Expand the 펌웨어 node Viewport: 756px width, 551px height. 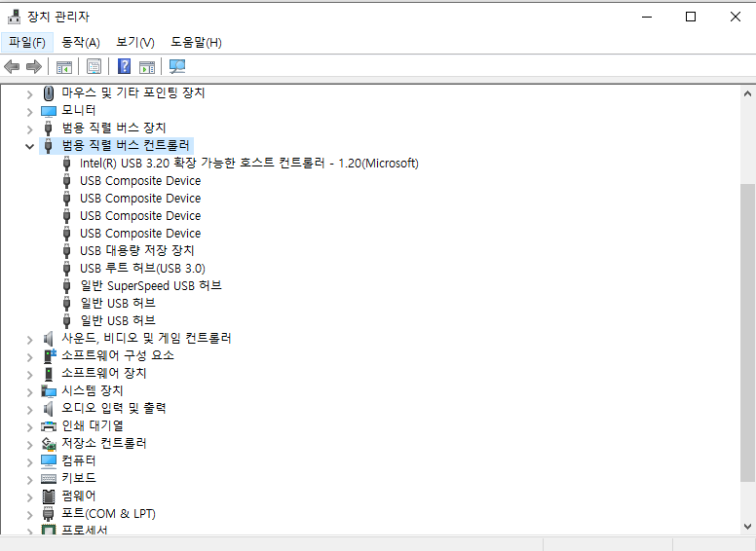[29, 496]
